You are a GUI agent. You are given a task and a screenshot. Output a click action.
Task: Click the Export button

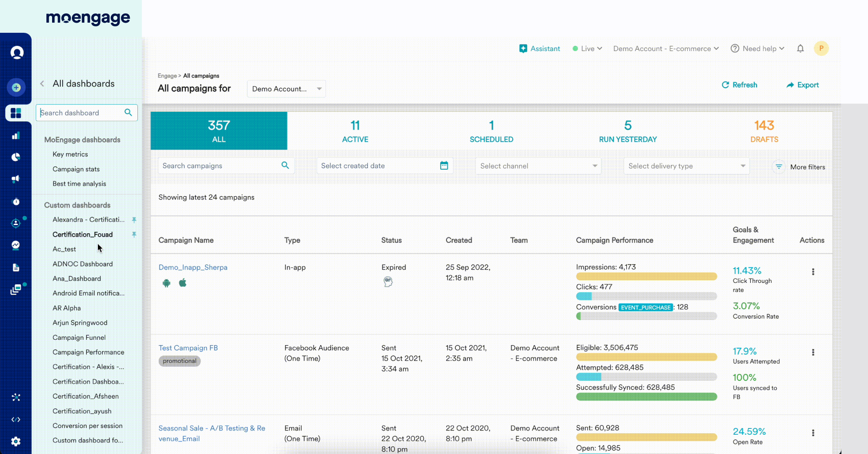click(802, 85)
